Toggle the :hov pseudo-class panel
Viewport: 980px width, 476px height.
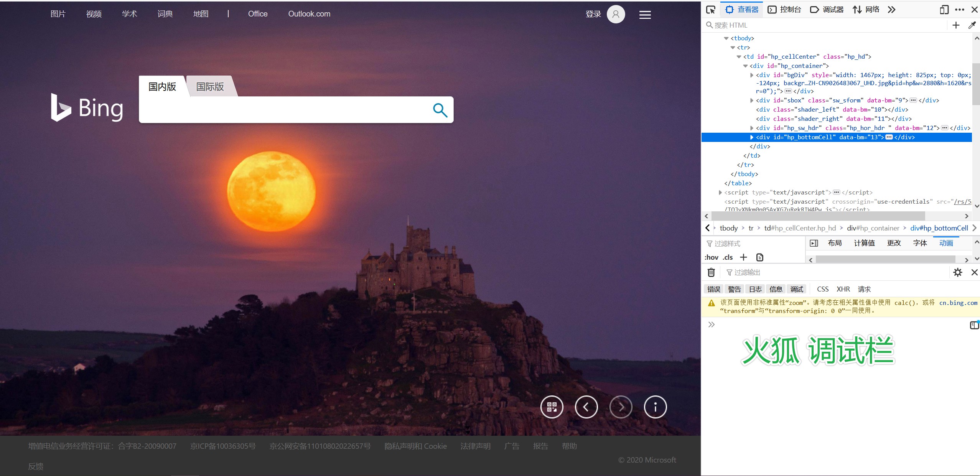coord(712,257)
